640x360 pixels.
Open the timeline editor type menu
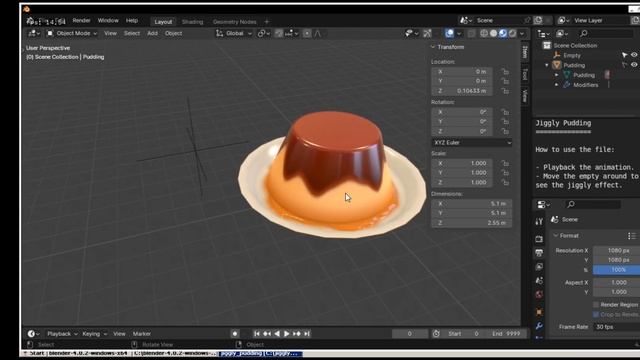pos(33,334)
